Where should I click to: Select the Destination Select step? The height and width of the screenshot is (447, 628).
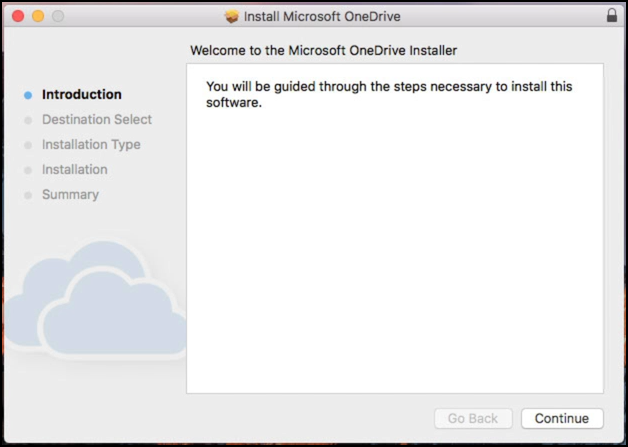point(97,119)
